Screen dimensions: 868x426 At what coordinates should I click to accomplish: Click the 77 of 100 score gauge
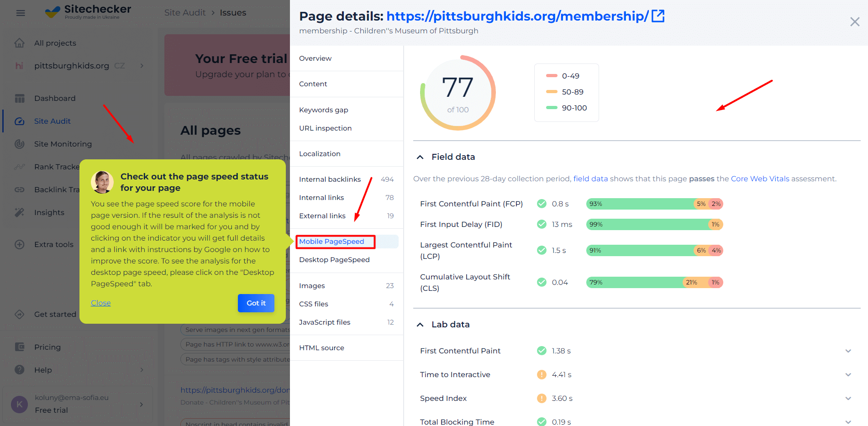pos(458,93)
